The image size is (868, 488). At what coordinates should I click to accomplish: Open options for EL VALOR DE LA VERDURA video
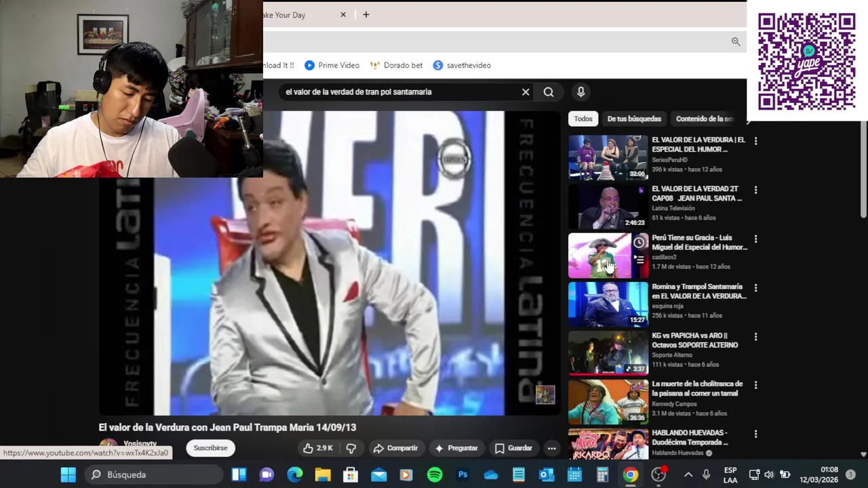[x=755, y=141]
